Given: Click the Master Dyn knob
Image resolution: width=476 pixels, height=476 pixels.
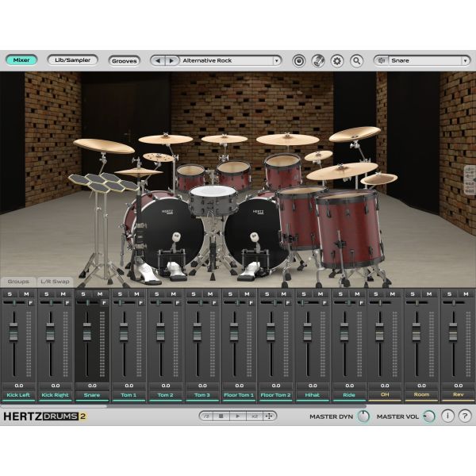Looking at the screenshot, I should point(363,416).
